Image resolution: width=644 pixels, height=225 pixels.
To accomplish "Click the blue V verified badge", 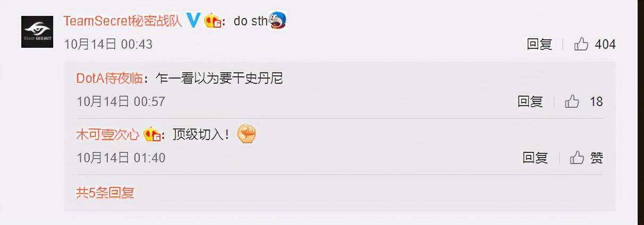I will (x=193, y=21).
